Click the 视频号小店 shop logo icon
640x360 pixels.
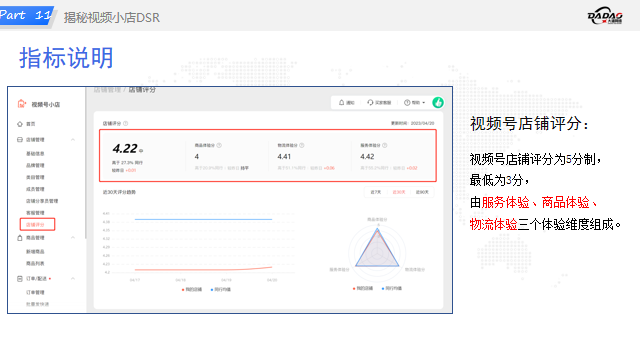pyautogui.click(x=22, y=104)
